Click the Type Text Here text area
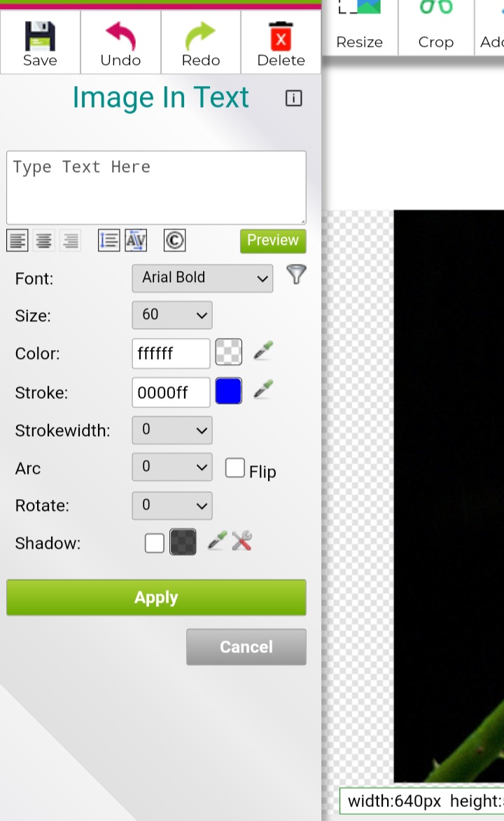Viewport: 504px width, 821px height. pyautogui.click(x=156, y=187)
